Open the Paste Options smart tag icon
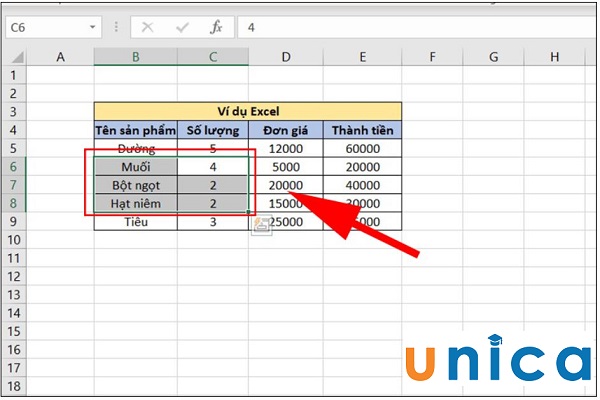The height and width of the screenshot is (400, 600). point(262,226)
